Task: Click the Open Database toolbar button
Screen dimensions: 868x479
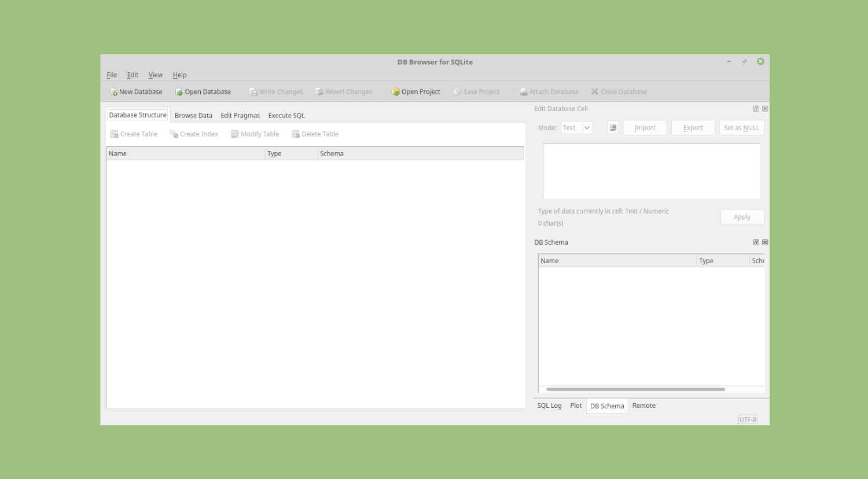Action: 203,92
